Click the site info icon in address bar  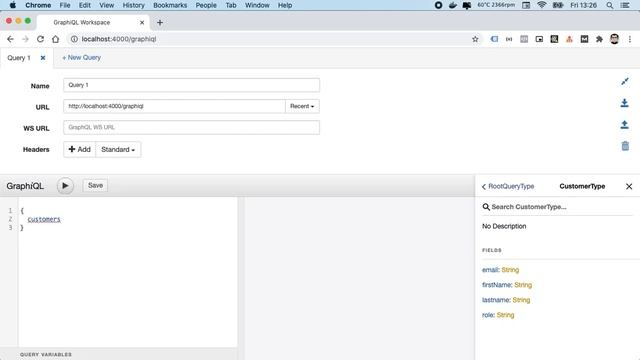click(x=74, y=39)
